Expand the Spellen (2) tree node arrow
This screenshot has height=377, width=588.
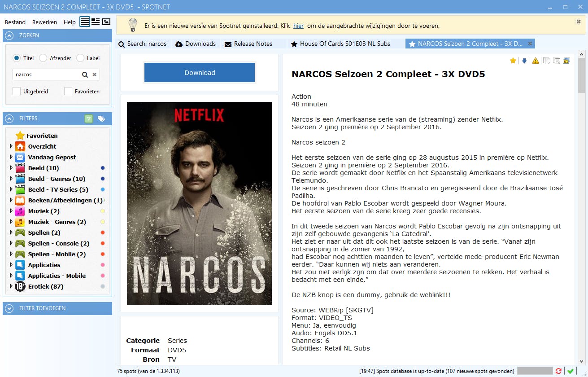pos(11,232)
